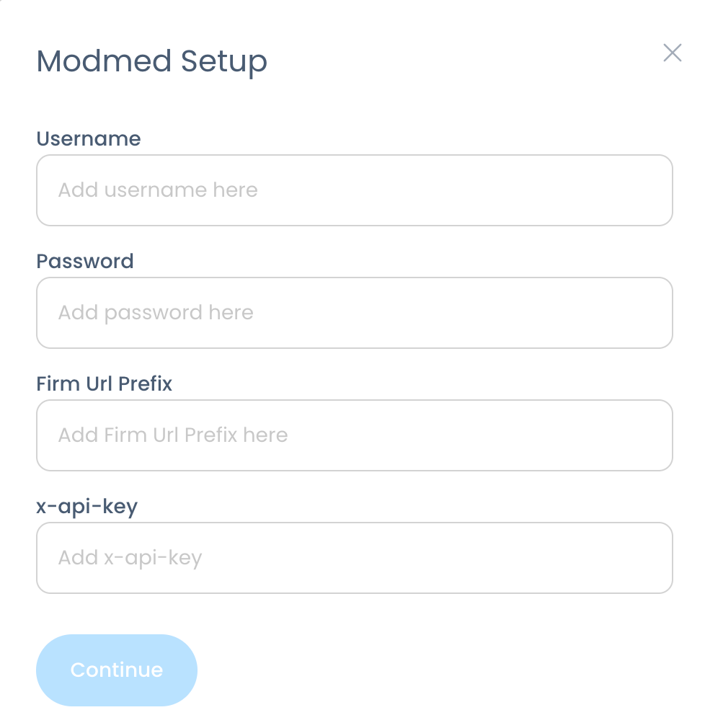This screenshot has height=728, width=705.
Task: Submit the Modmed credentials with Continue
Action: click(x=117, y=670)
